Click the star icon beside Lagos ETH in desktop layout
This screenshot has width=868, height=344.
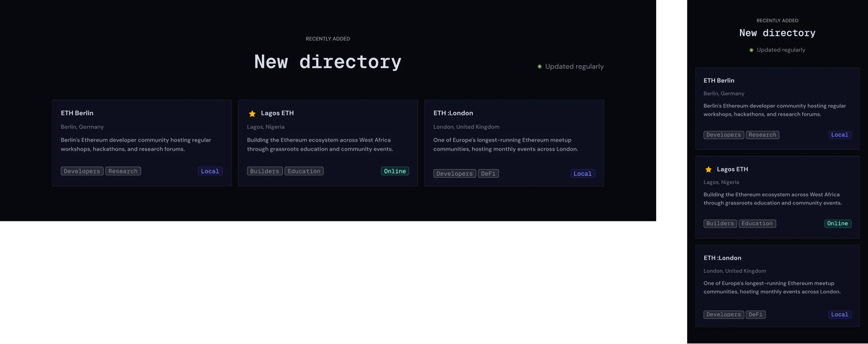(252, 114)
